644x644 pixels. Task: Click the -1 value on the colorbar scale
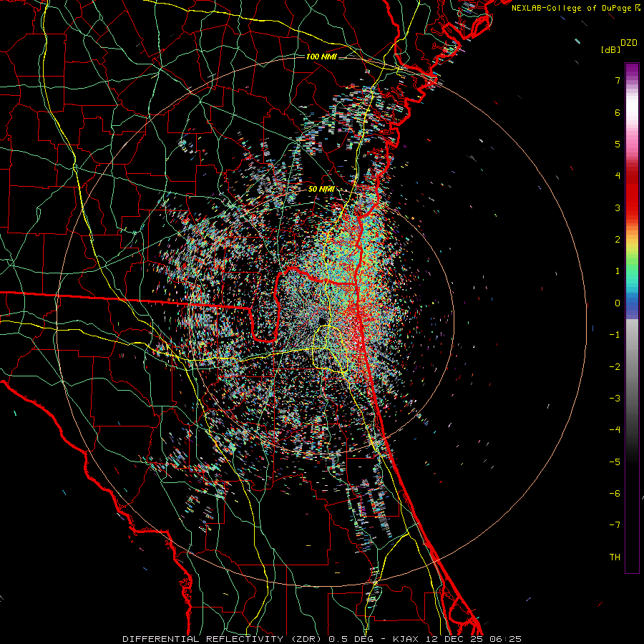pyautogui.click(x=615, y=335)
